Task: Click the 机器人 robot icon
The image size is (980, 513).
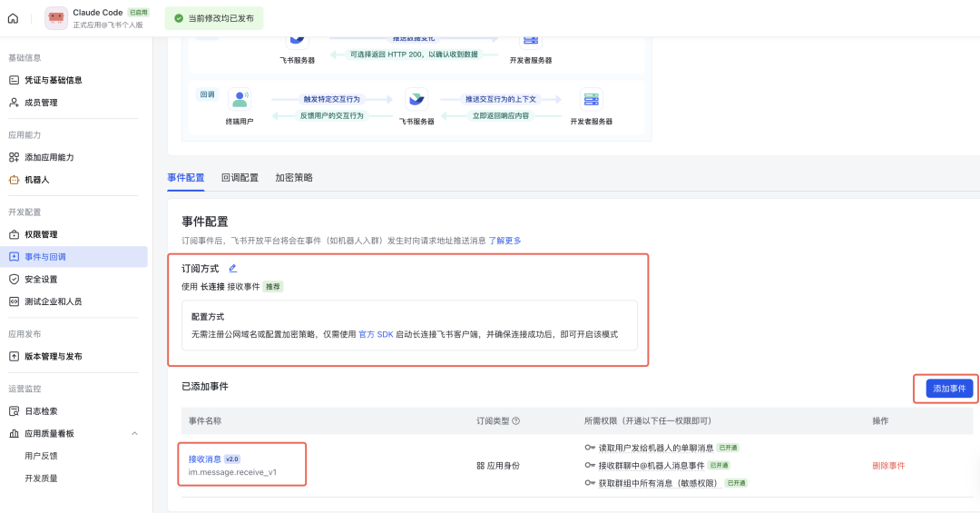Action: (x=14, y=180)
